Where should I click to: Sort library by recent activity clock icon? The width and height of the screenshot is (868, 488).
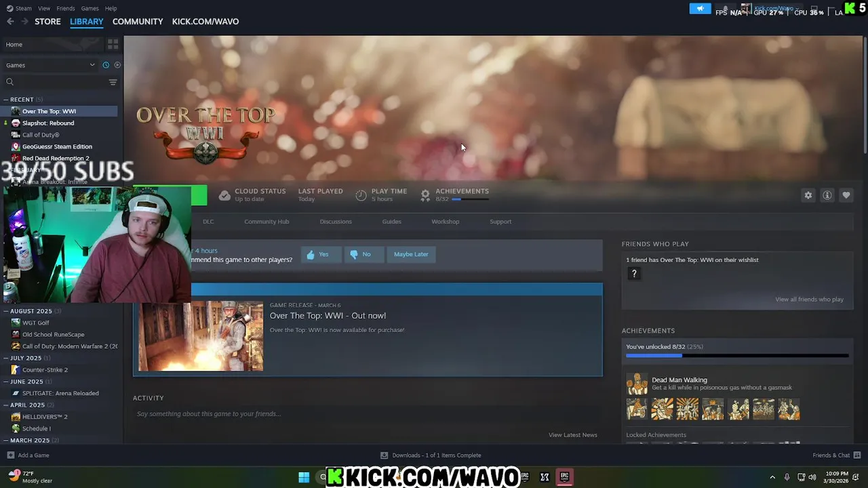tap(106, 65)
